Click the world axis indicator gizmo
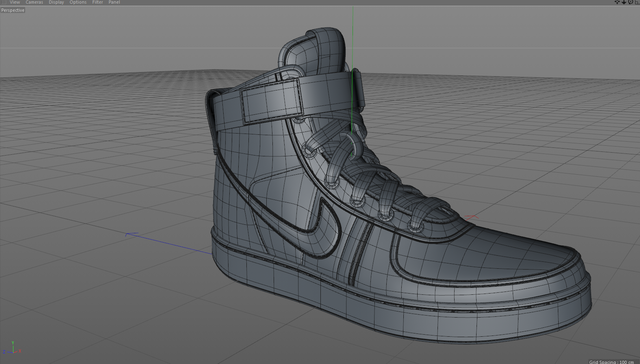Viewport: 640px width, 364px height. pyautogui.click(x=12, y=348)
